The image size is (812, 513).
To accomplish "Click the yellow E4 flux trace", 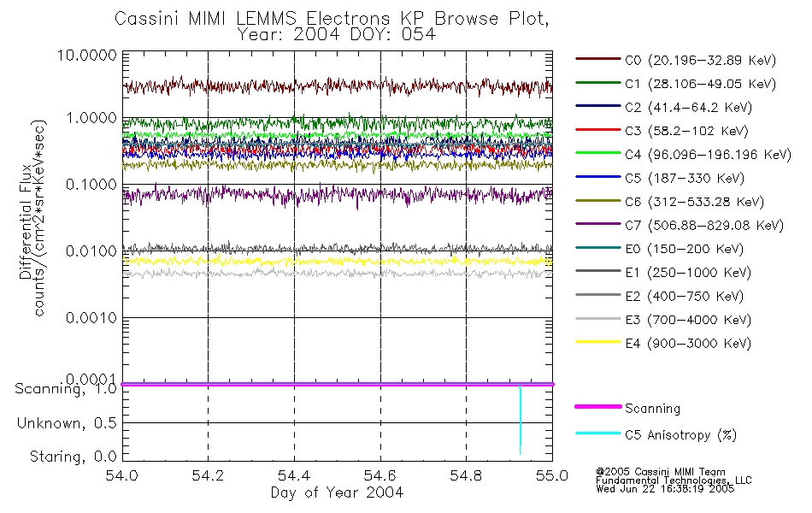I will tap(337, 261).
